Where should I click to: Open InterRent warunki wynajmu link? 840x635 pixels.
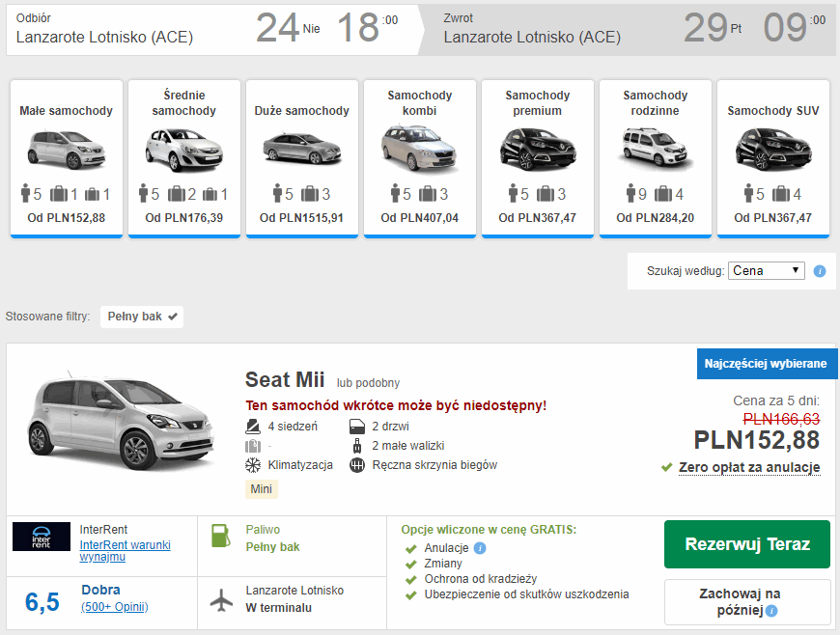pyautogui.click(x=125, y=551)
